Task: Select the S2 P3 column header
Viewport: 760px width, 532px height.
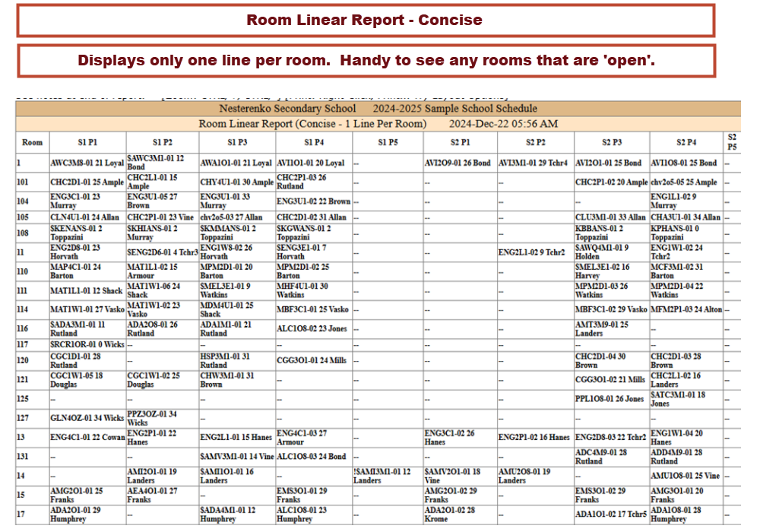Action: (x=612, y=142)
